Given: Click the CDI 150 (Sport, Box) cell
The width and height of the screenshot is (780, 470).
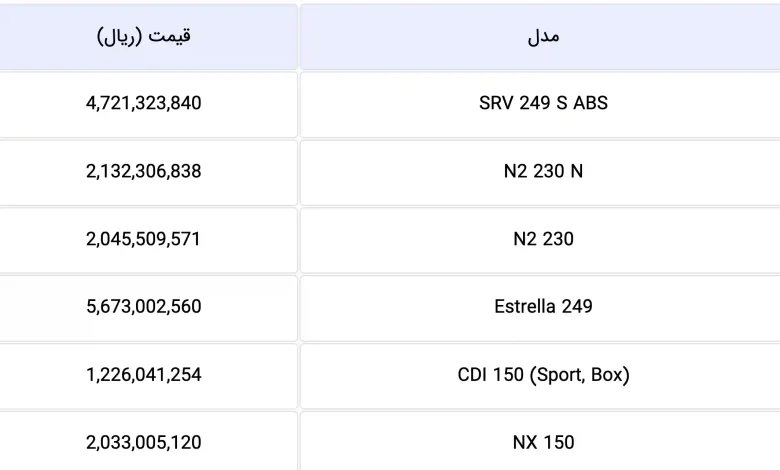Looking at the screenshot, I should pos(540,376).
